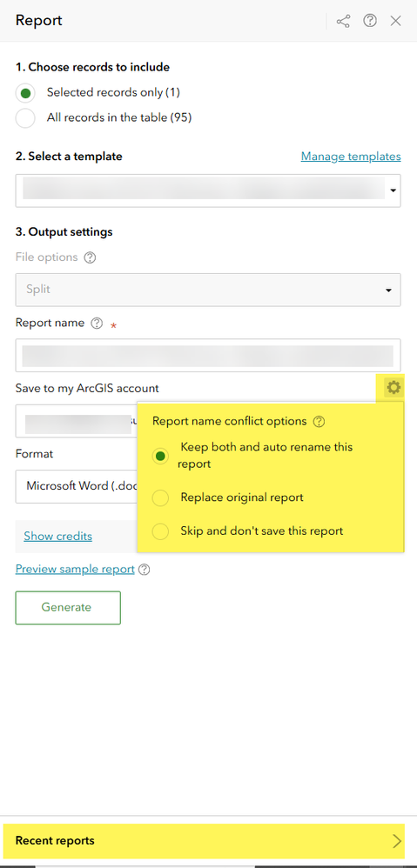The width and height of the screenshot is (417, 868).
Task: Open the Manage templates link
Action: [351, 157]
